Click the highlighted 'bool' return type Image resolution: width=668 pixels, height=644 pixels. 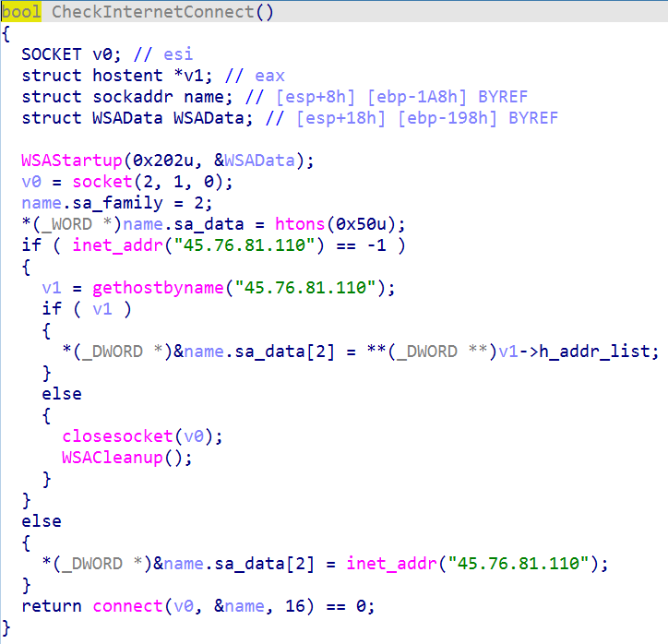pyautogui.click(x=21, y=11)
